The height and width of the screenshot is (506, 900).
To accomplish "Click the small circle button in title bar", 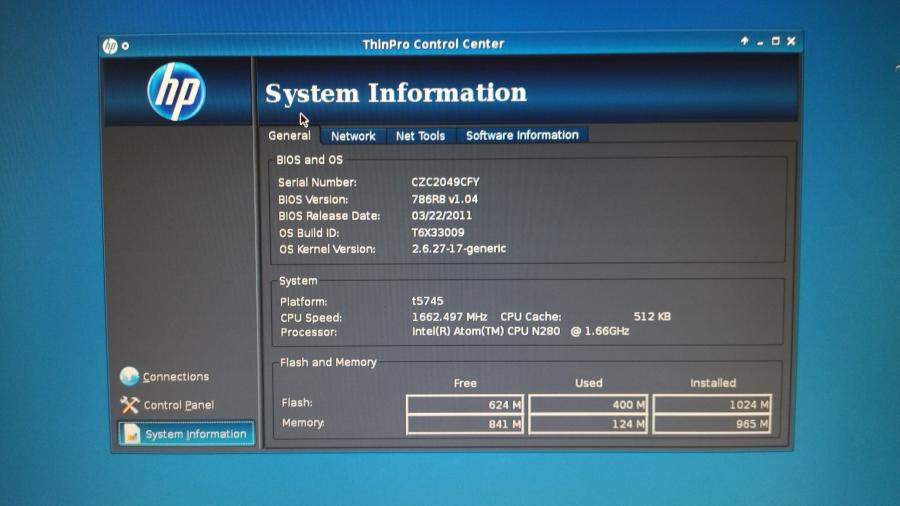I will [x=125, y=46].
